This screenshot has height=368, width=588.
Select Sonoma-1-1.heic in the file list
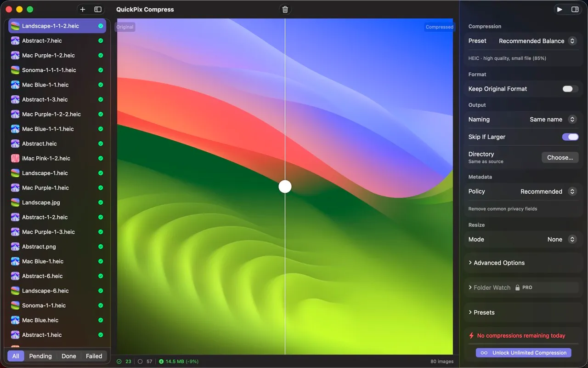[57, 305]
